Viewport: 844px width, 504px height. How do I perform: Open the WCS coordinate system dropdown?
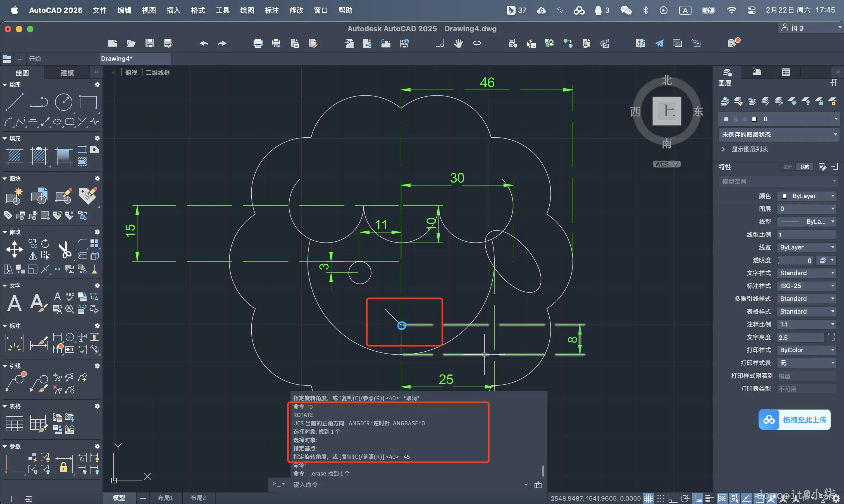pos(667,164)
